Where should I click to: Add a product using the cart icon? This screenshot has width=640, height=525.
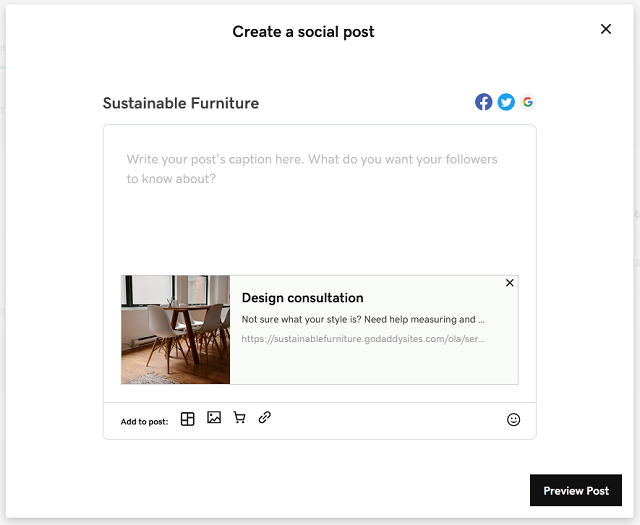coord(239,418)
